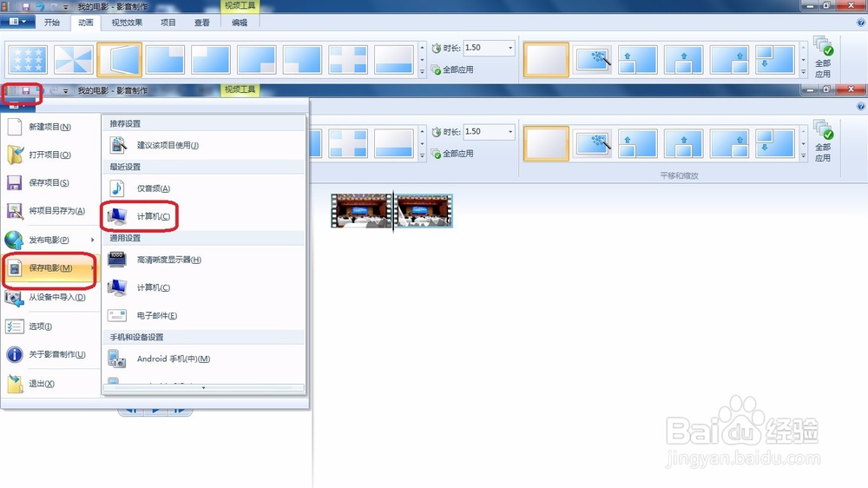Select 仅音频 under 最近设置
Screen dimensions: 868x488
pos(204,188)
